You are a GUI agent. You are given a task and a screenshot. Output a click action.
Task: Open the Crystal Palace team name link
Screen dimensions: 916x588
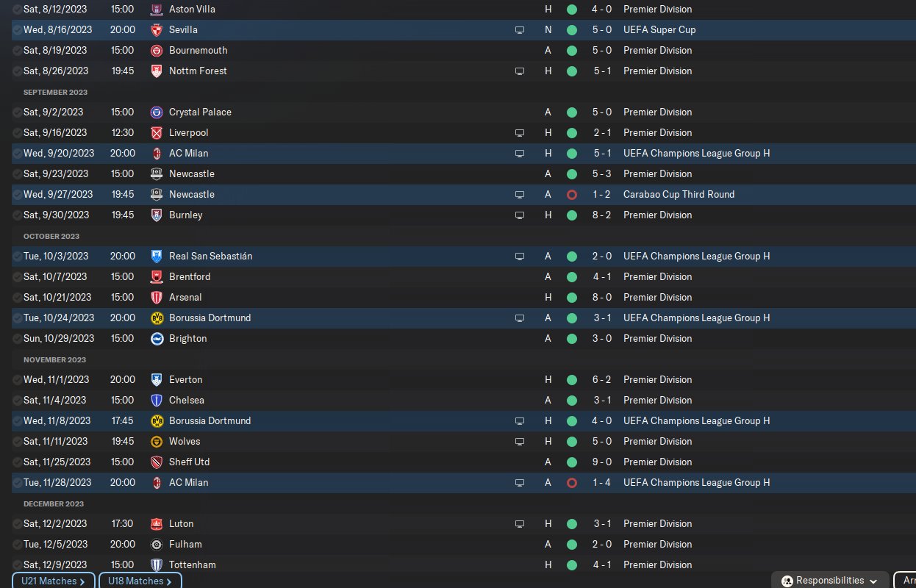point(200,112)
